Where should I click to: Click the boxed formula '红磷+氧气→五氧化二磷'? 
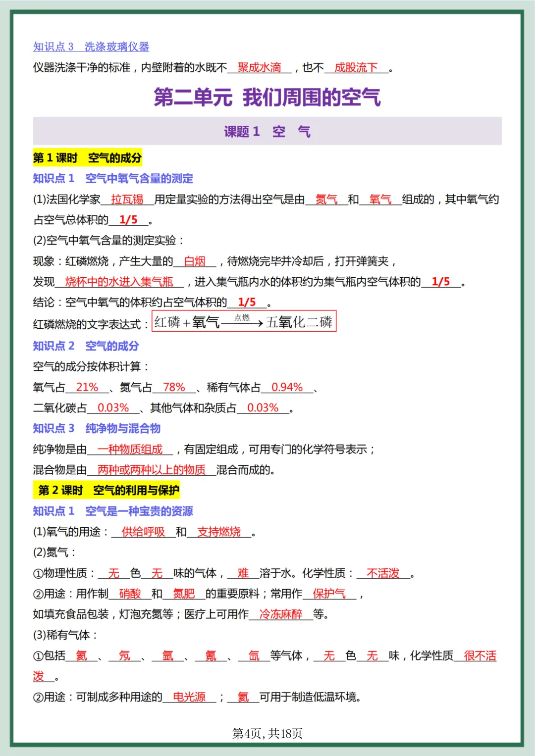(x=244, y=321)
